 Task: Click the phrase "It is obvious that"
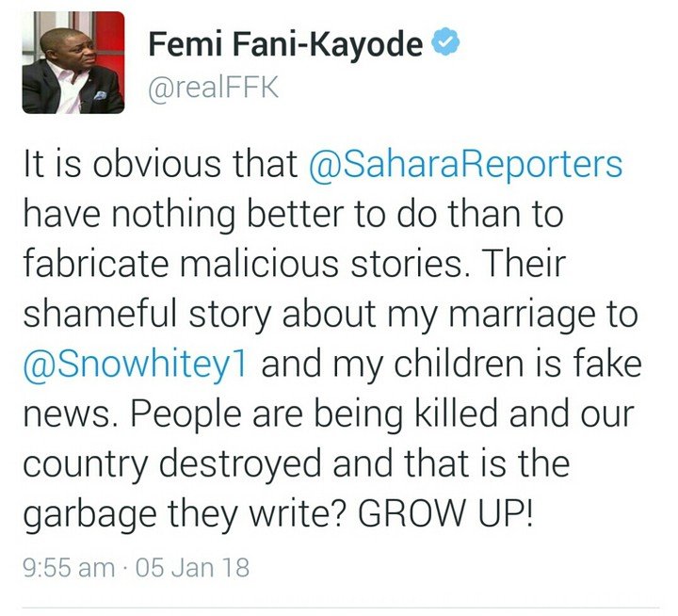click(x=160, y=165)
